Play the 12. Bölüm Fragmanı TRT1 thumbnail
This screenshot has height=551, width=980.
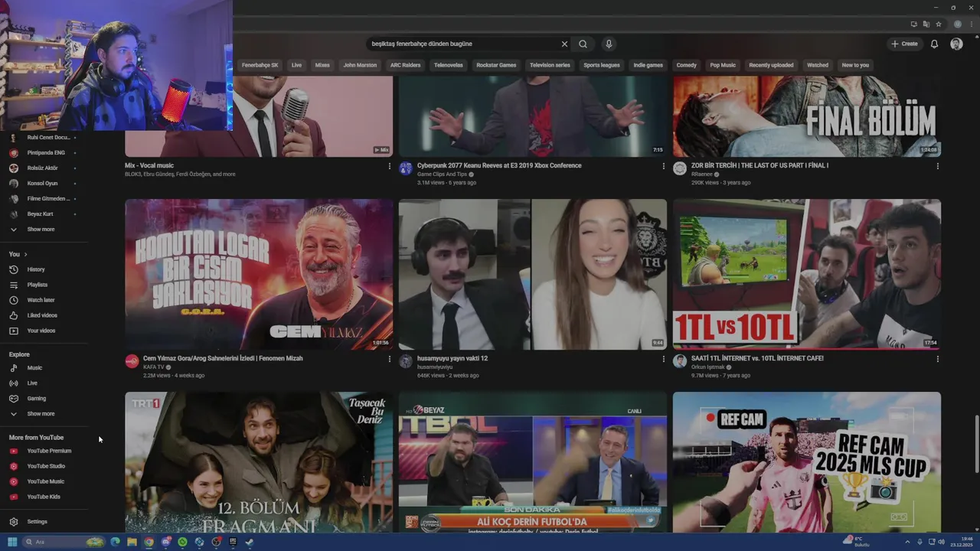[x=259, y=462]
